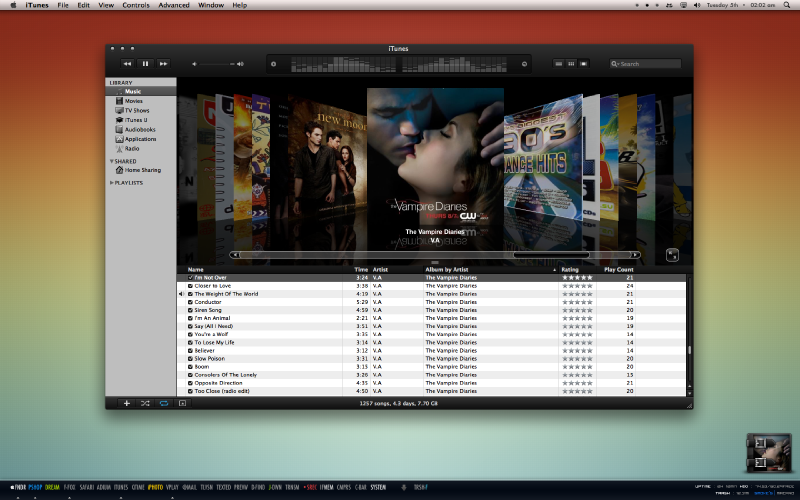Open Applications in the sidebar
Image resolution: width=800 pixels, height=500 pixels.
[141, 139]
